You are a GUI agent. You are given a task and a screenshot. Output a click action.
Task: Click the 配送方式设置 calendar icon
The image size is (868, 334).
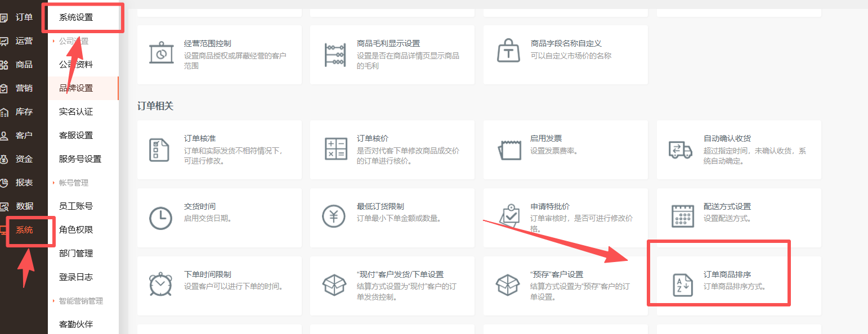click(x=683, y=216)
